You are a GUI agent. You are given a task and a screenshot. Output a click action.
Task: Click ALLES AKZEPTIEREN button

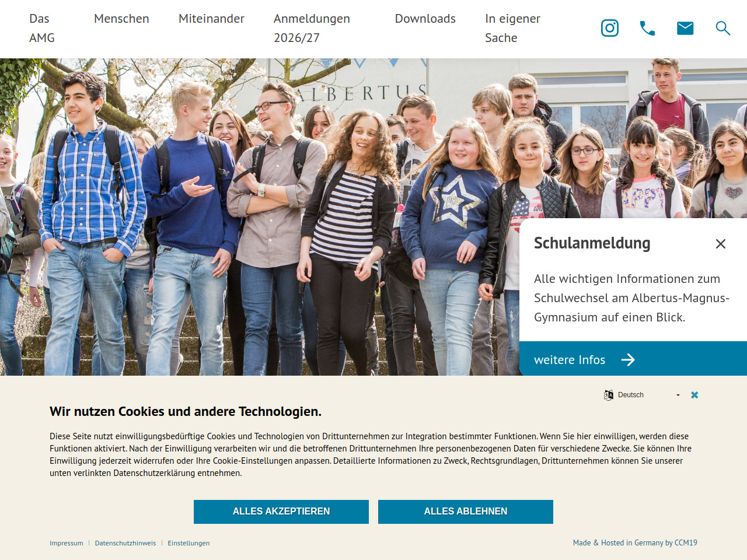tap(281, 512)
